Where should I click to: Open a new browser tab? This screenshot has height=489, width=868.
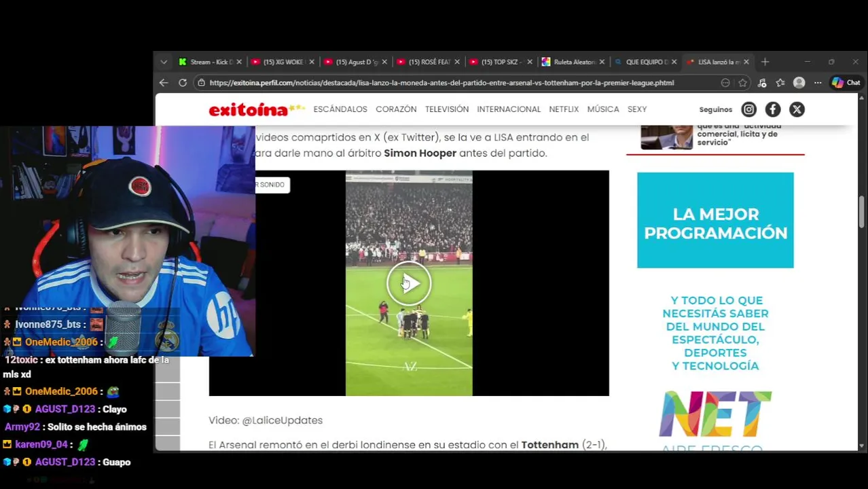coord(765,62)
